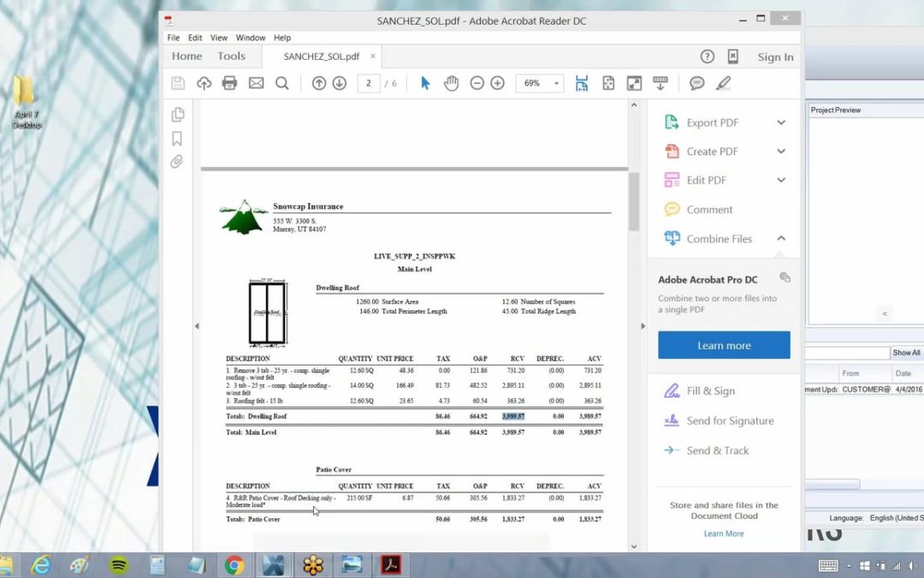Image resolution: width=924 pixels, height=578 pixels.
Task: Click the full screen mode icon
Action: pyautogui.click(x=634, y=83)
